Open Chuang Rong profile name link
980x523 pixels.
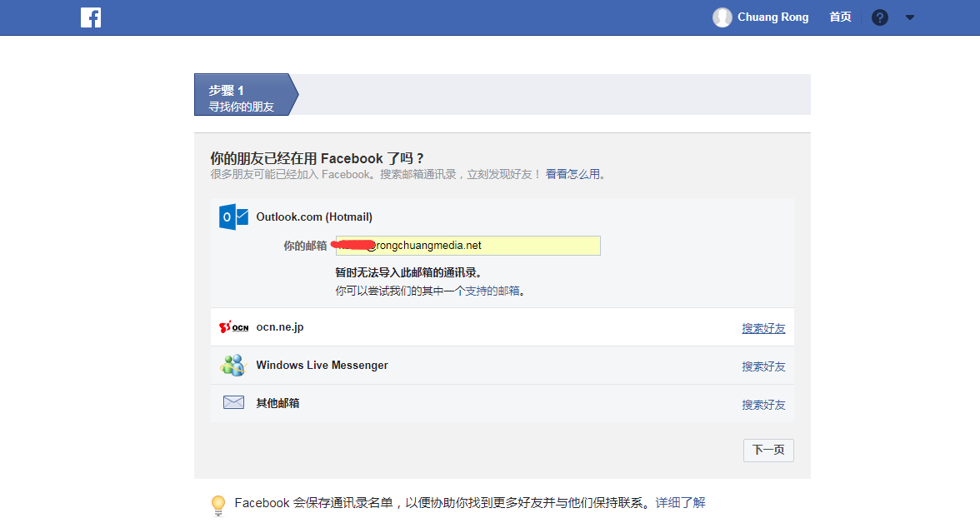tap(772, 17)
